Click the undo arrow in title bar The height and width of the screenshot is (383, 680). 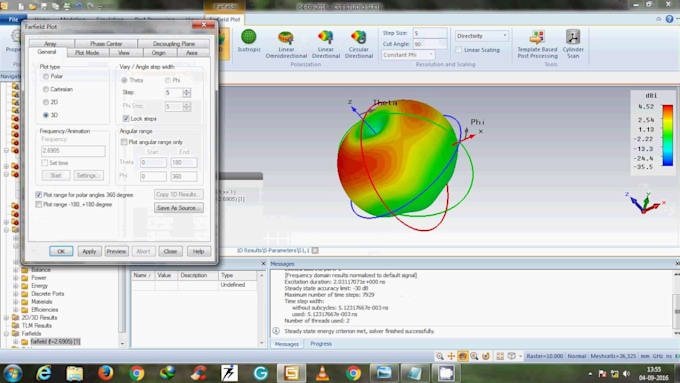78,6
